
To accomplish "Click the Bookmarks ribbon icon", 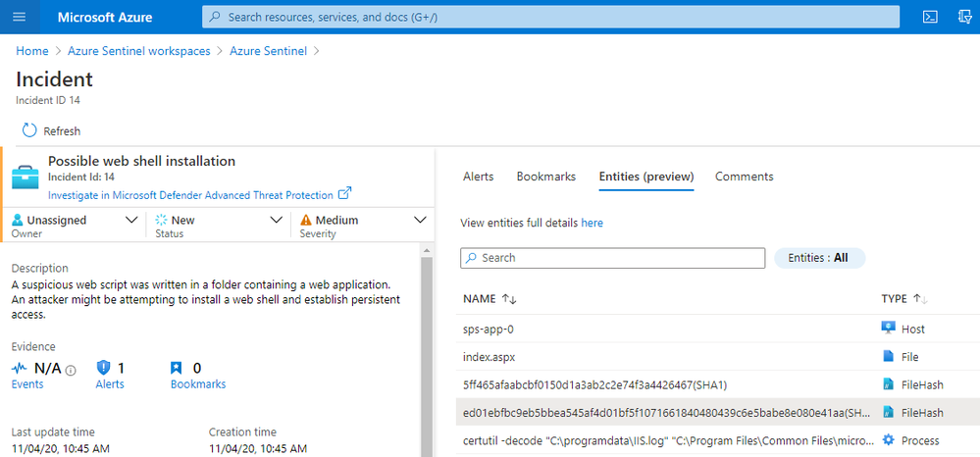I will click(177, 368).
